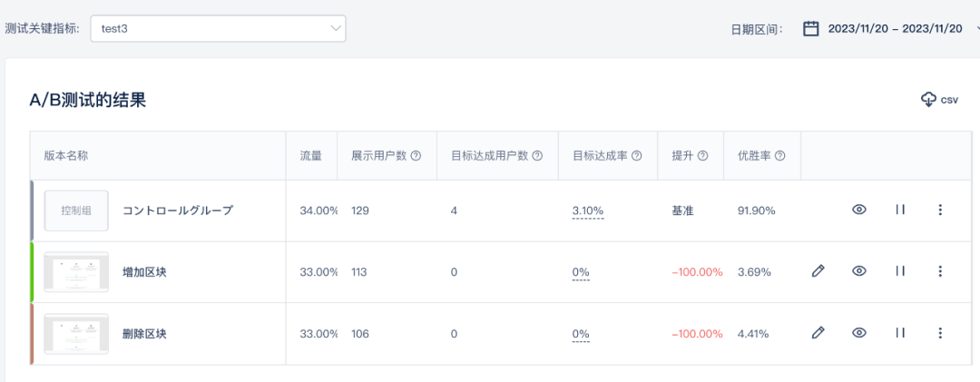This screenshot has width=980, height=382.
Task: Click the help icon beside 目标达成率
Action: point(637,156)
